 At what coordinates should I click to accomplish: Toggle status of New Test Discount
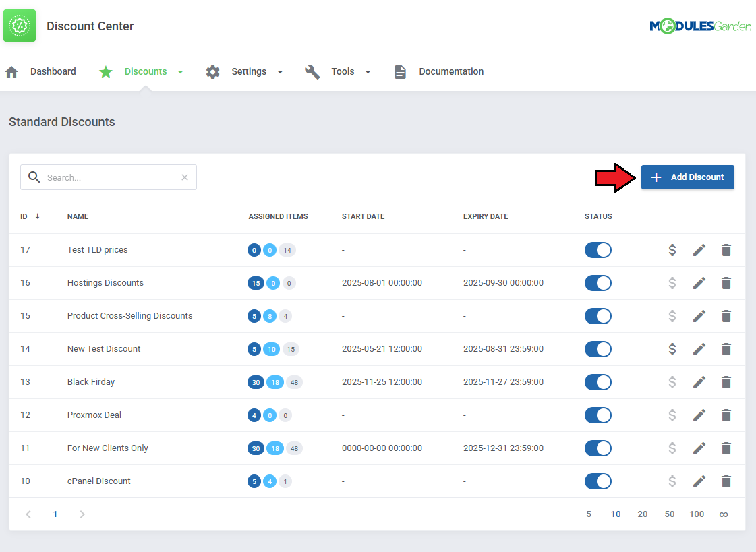click(x=598, y=348)
